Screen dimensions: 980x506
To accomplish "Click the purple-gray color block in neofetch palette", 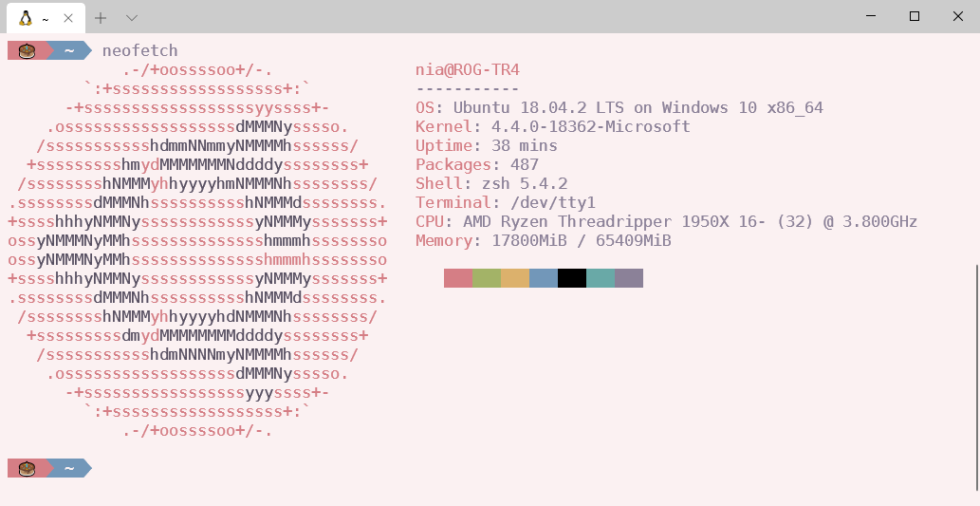I will pos(629,278).
